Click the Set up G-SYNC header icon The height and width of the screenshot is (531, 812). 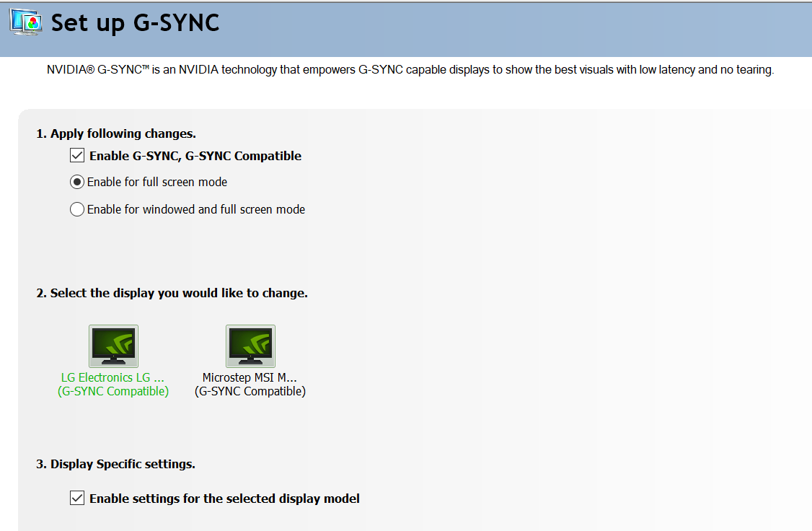(26, 22)
